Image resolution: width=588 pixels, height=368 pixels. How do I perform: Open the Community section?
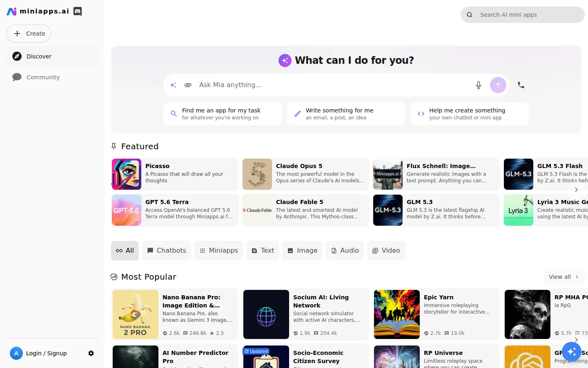52,77
